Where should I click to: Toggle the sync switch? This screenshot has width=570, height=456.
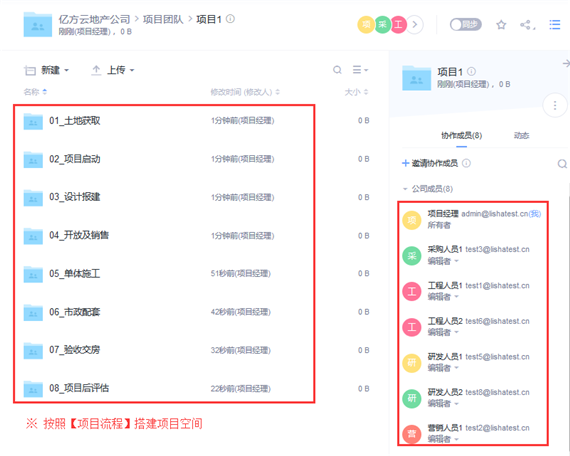point(465,25)
